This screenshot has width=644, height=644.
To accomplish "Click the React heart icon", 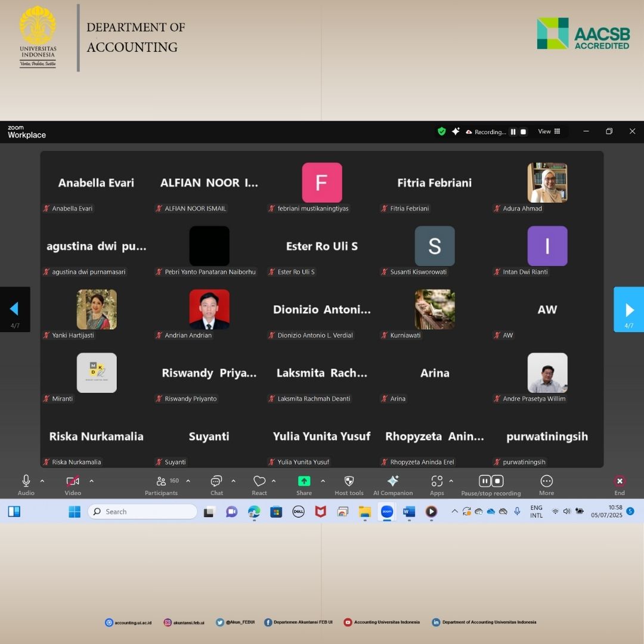I will 259,481.
